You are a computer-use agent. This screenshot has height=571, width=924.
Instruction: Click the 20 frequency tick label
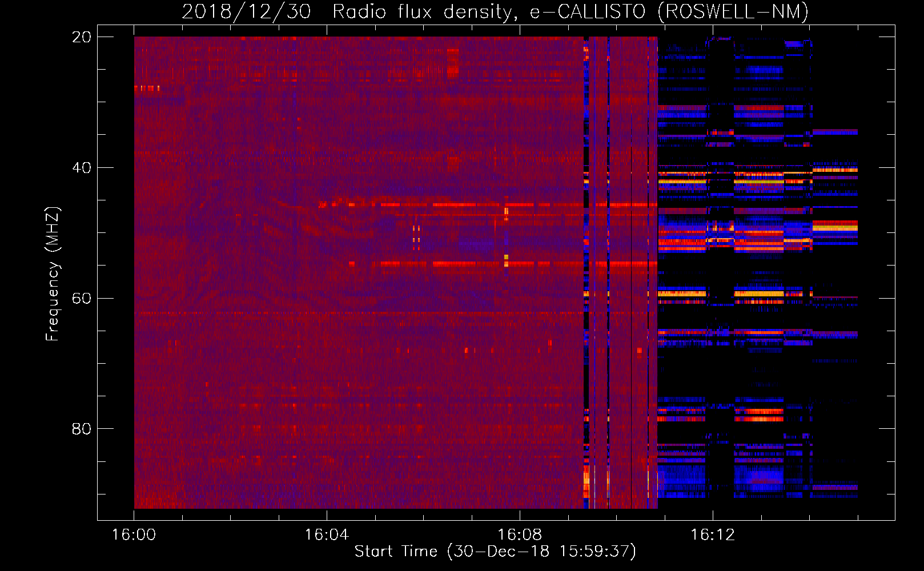82,37
